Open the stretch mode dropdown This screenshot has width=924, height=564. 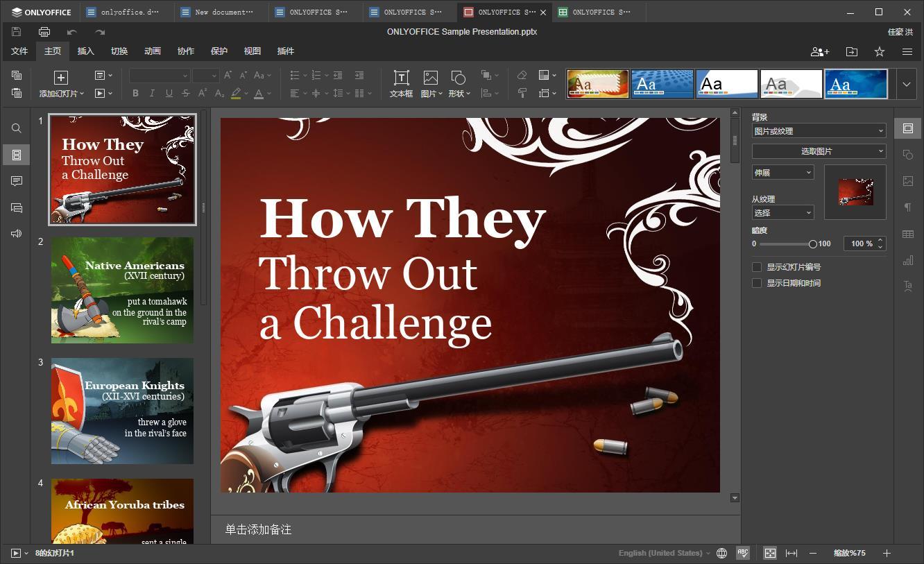coord(782,173)
